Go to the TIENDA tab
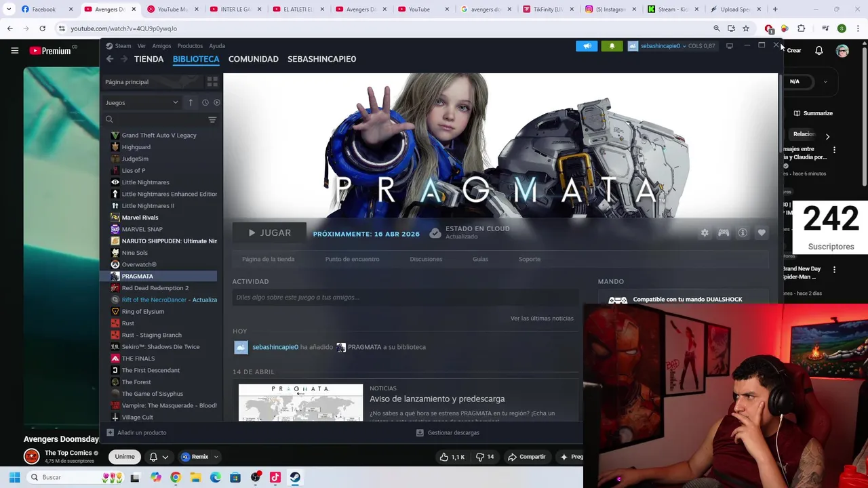868x488 pixels. pyautogui.click(x=149, y=59)
